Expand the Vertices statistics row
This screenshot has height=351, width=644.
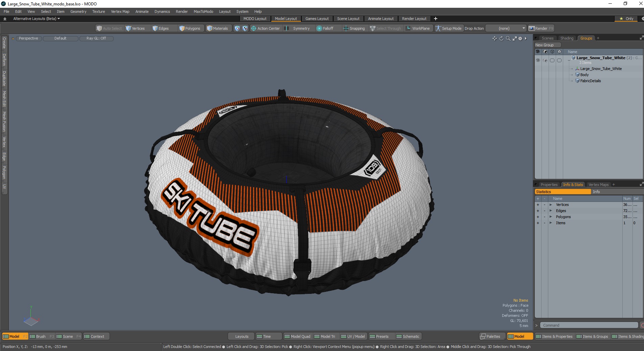[x=551, y=205]
